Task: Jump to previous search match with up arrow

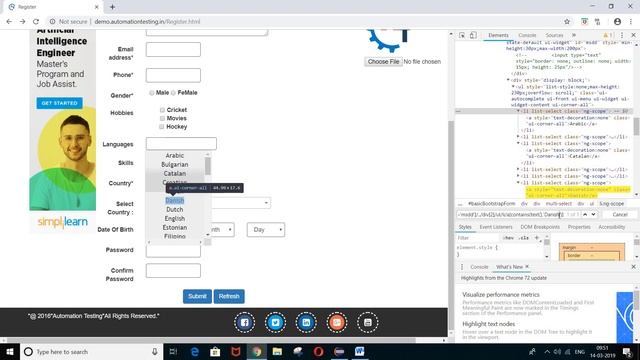Action: 585,214
